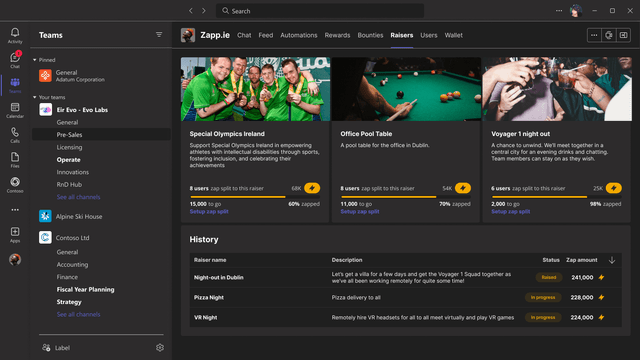Open the Rewards tab
This screenshot has height=360, width=640.
[x=338, y=36]
